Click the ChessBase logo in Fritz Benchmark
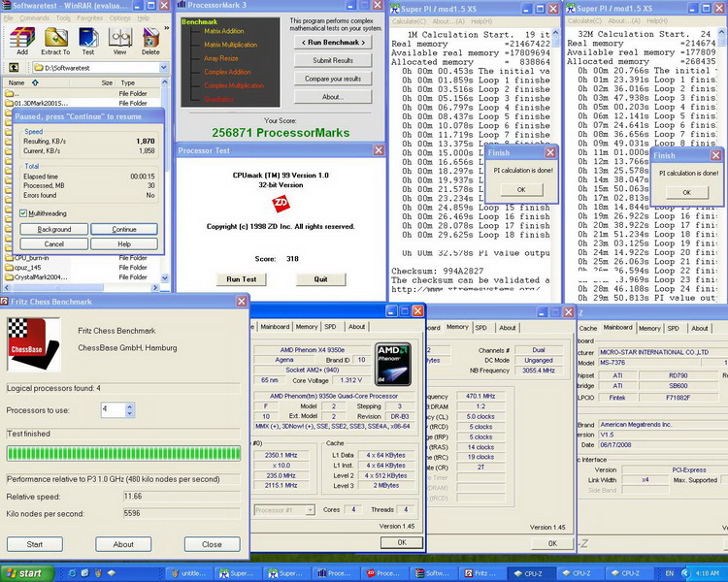 coord(34,344)
